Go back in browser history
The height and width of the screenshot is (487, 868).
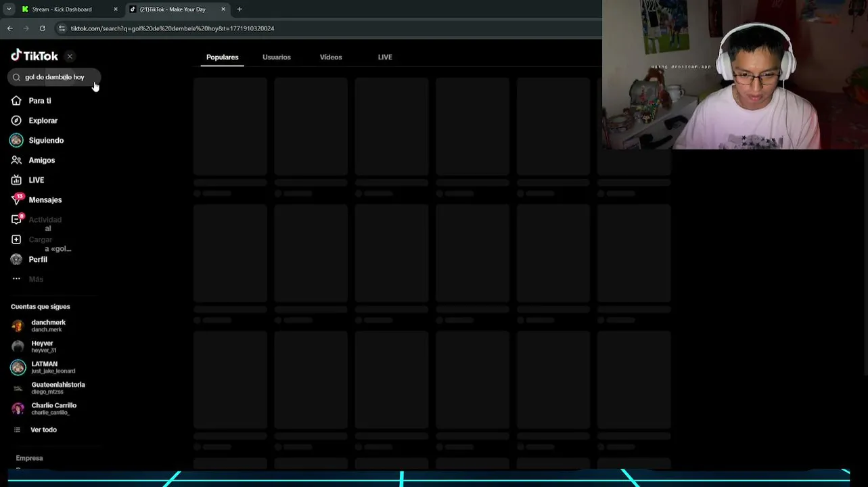tap(9, 28)
